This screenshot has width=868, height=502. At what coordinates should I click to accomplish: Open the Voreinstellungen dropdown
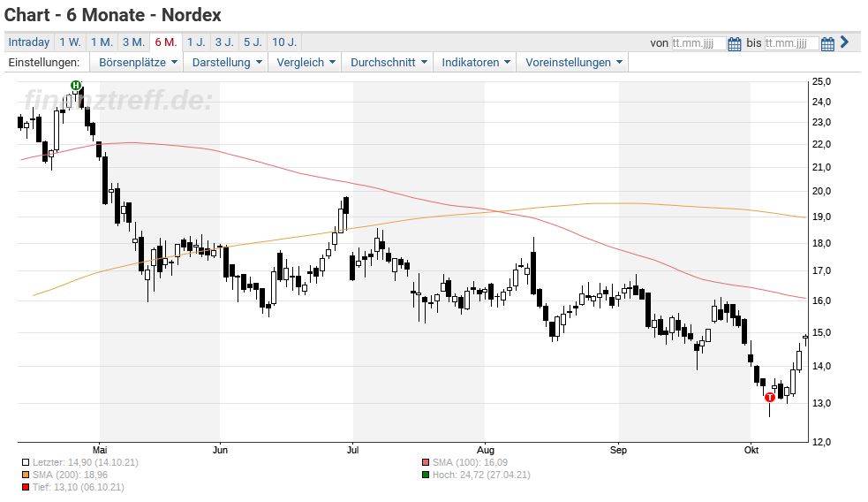(573, 63)
